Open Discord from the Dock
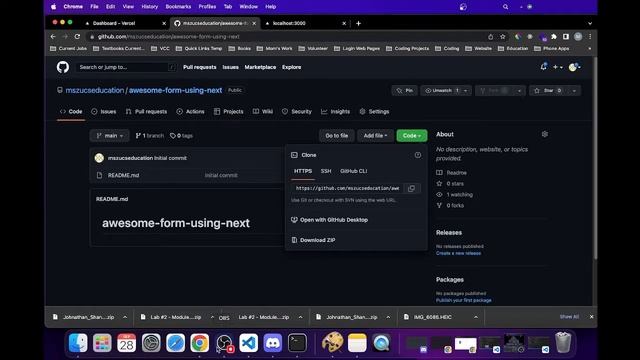Screen dimensions: 640x360 (x=273, y=342)
